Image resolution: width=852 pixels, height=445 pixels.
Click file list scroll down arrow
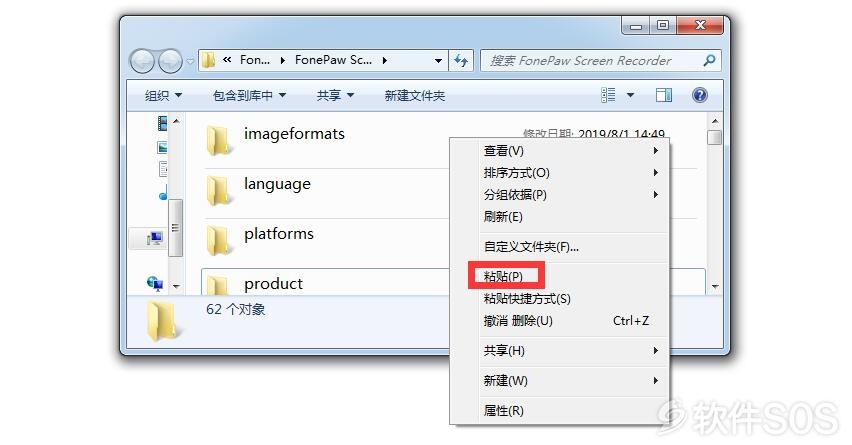coord(715,286)
